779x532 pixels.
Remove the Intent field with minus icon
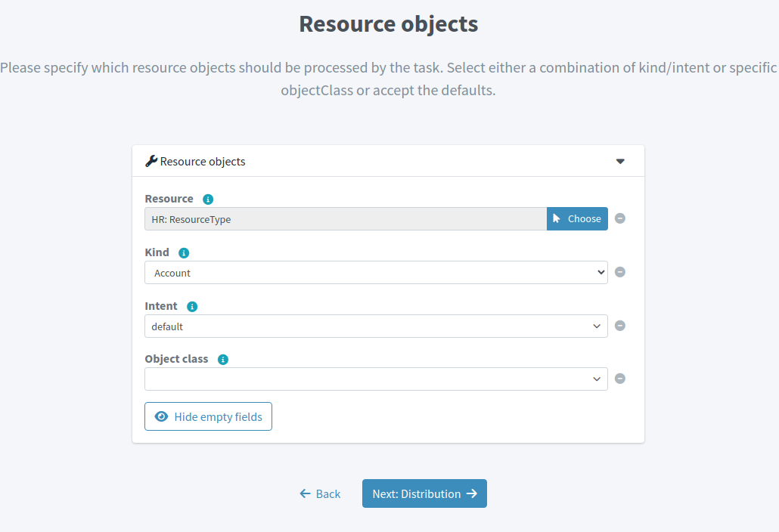click(x=620, y=326)
